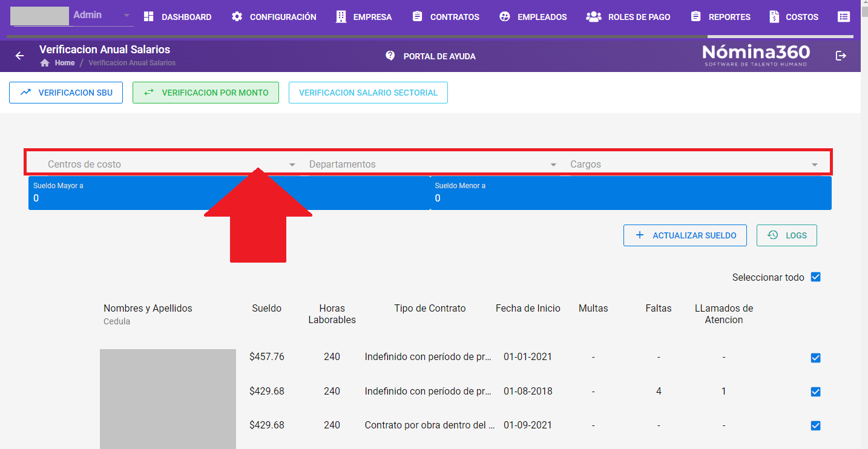Click the Fecha de Inicio column header
This screenshot has width=868, height=449.
528,308
